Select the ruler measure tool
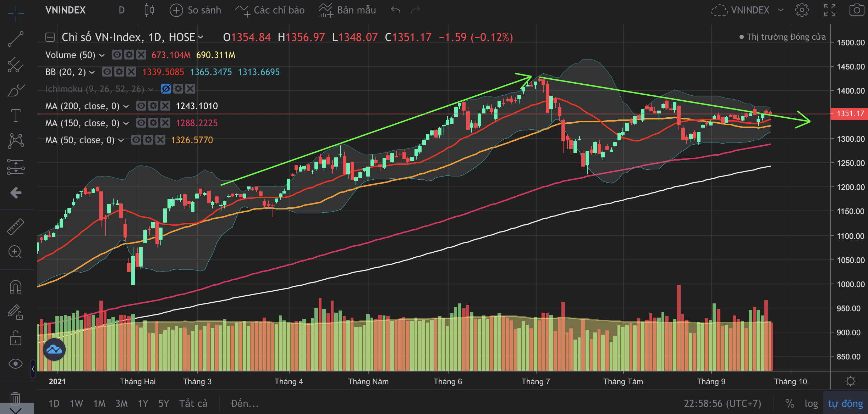 (16, 226)
